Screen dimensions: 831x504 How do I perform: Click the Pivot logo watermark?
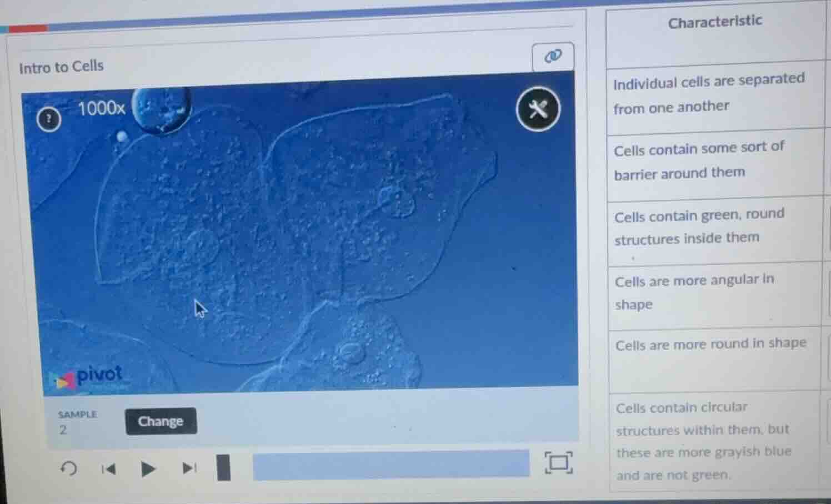pos(89,376)
